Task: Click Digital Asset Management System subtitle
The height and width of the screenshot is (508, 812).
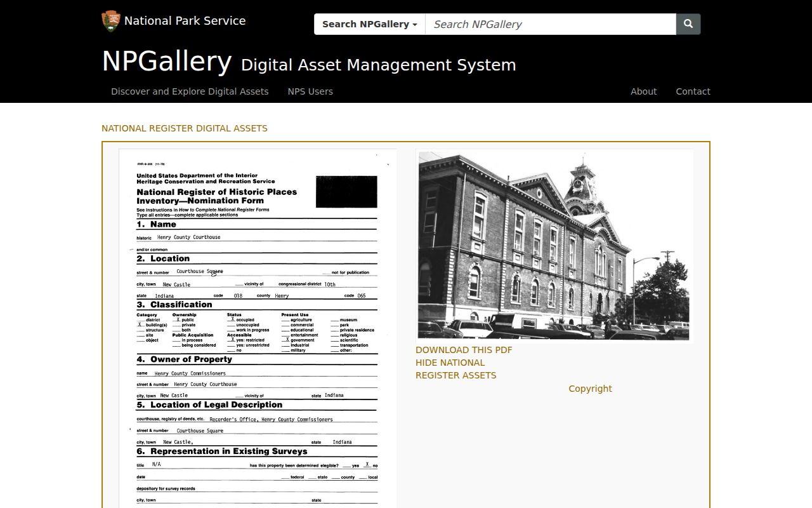Action: 379,65
